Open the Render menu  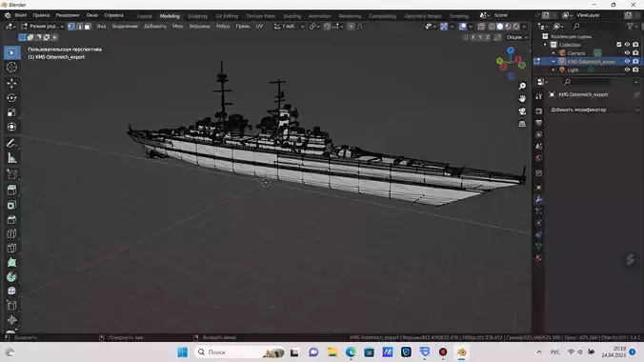coord(68,15)
